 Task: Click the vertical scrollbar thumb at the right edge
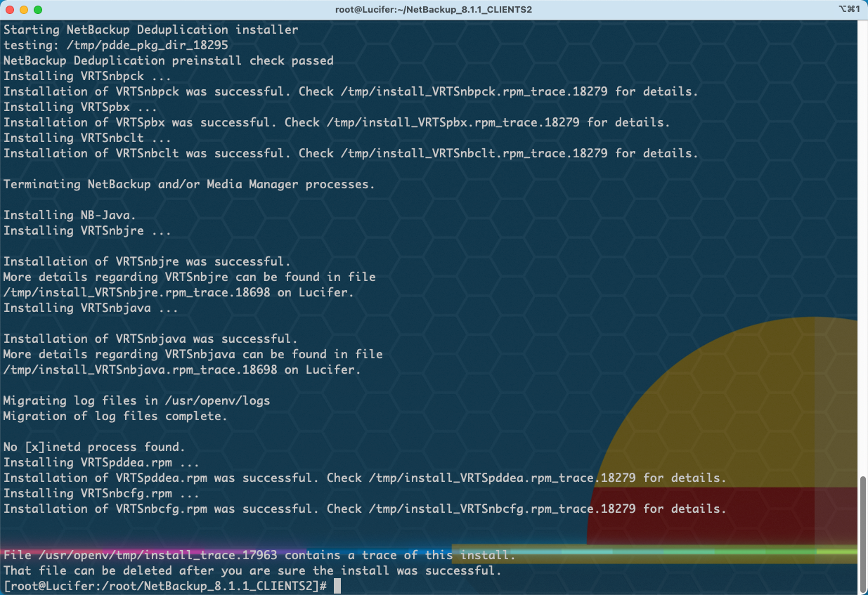(863, 535)
